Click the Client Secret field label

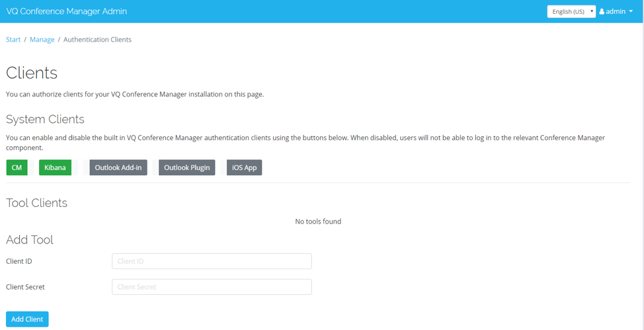(x=25, y=287)
